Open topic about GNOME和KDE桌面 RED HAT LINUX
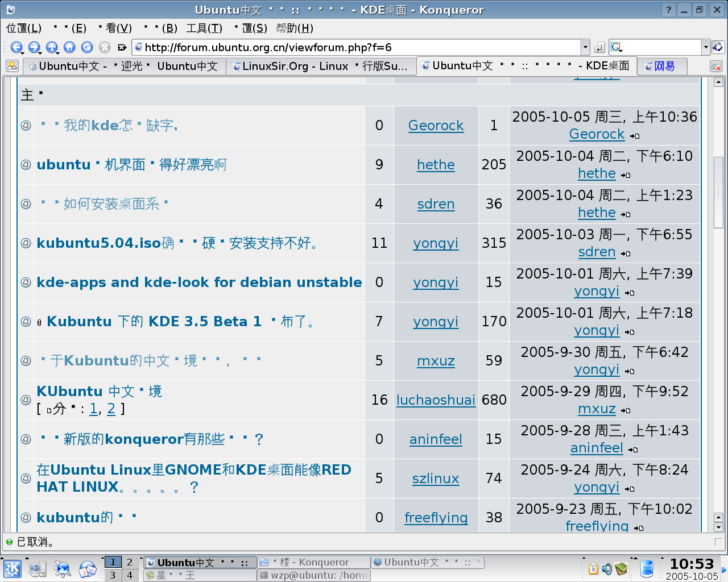This screenshot has height=582, width=728. (x=194, y=479)
